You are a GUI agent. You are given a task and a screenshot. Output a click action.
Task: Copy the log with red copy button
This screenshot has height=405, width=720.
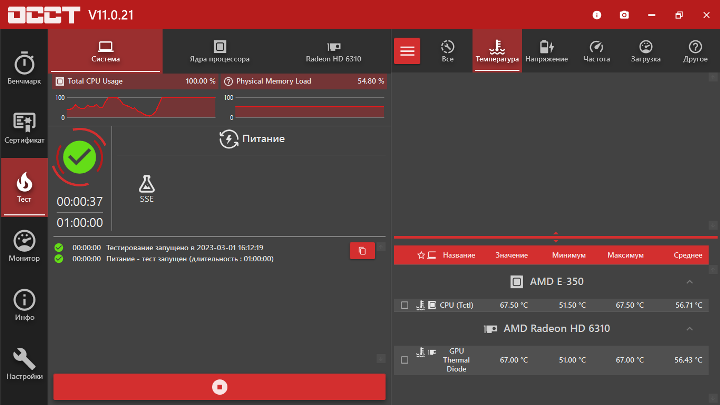click(x=362, y=251)
